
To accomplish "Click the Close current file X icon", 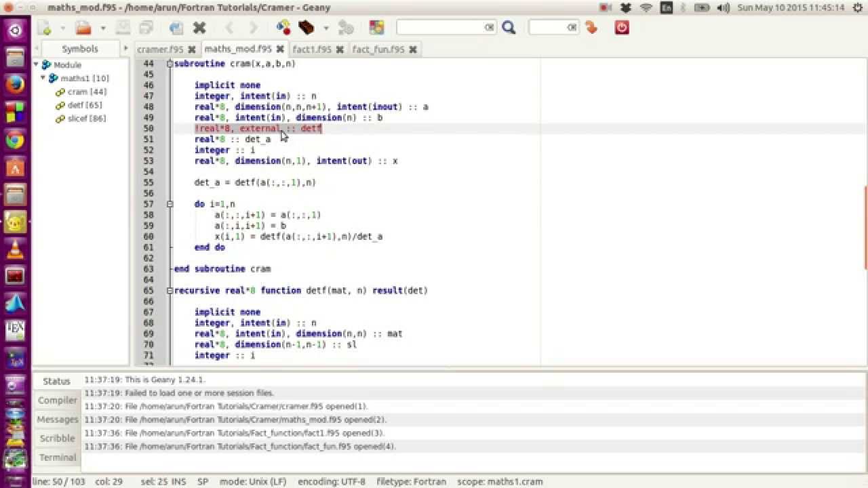I will [x=199, y=28].
